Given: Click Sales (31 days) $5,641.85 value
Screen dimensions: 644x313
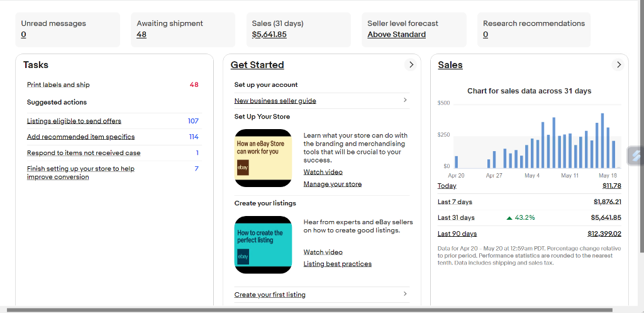Looking at the screenshot, I should (269, 35).
